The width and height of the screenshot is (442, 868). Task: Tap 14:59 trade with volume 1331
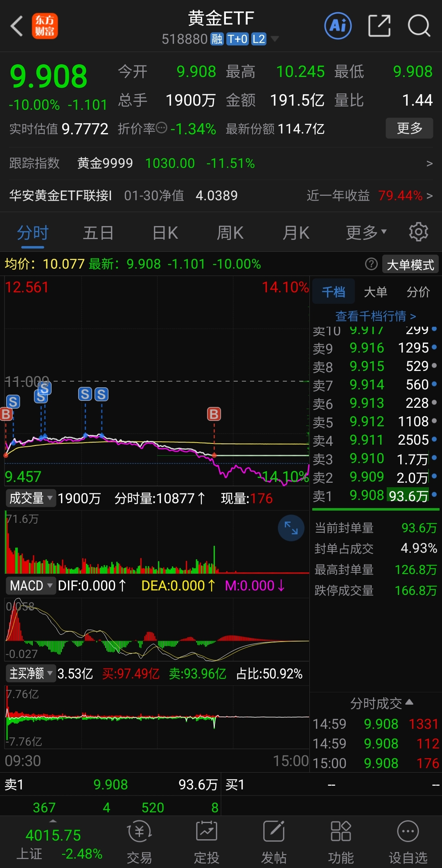[375, 724]
